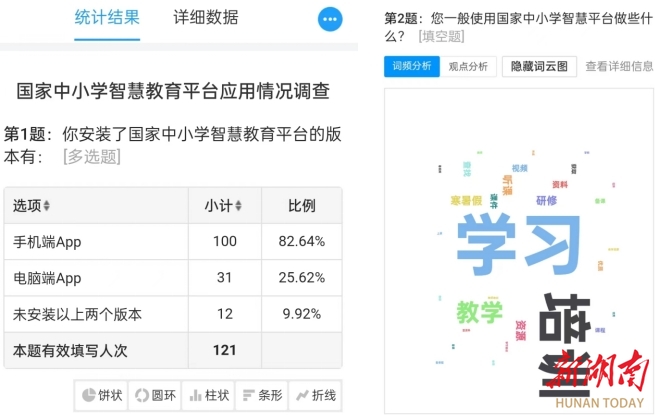Image resolution: width=655 pixels, height=415 pixels.
Task: Click the subtotal value 31
Action: [x=225, y=278]
